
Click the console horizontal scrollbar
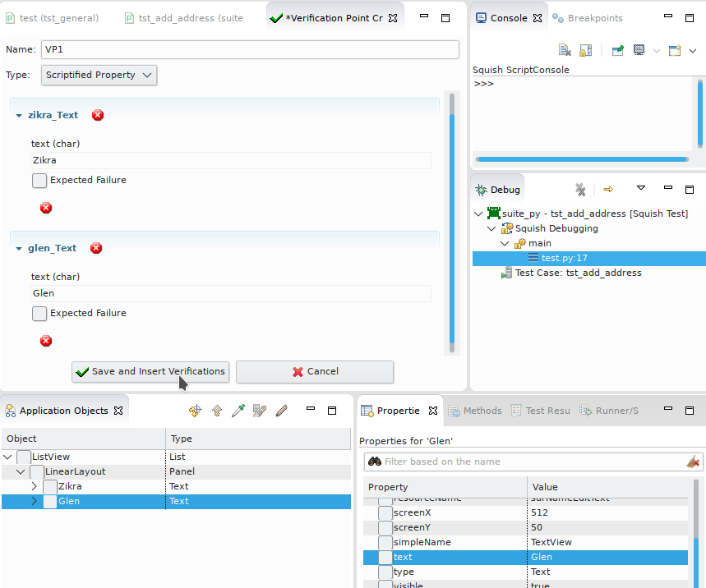(582, 159)
